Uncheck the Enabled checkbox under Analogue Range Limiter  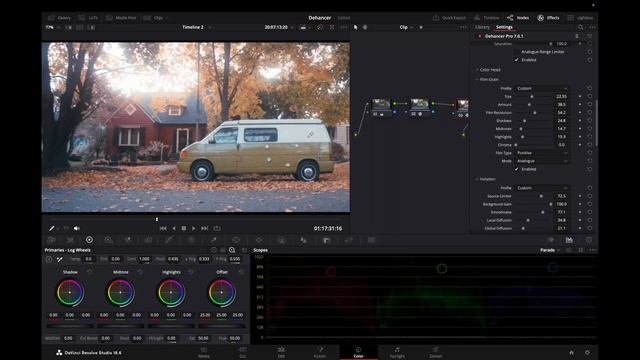(x=517, y=60)
